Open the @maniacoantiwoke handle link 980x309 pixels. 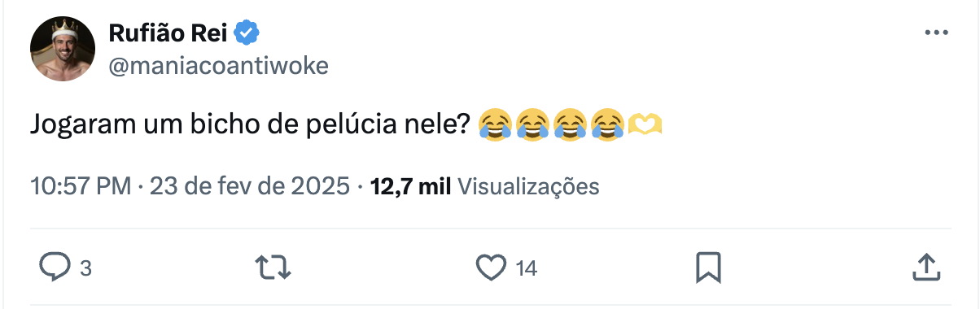pos(218,66)
